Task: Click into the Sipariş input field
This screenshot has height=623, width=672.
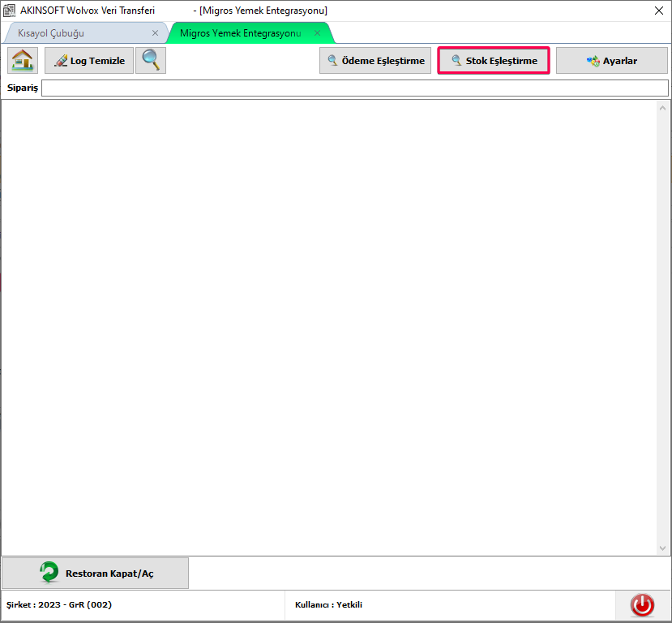Action: pyautogui.click(x=355, y=88)
